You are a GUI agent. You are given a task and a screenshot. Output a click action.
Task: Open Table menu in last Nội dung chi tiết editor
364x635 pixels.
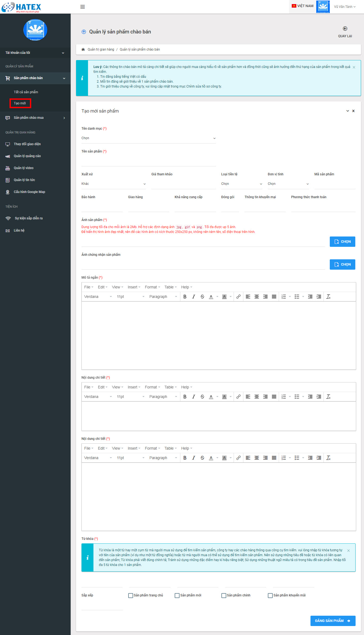tap(170, 448)
